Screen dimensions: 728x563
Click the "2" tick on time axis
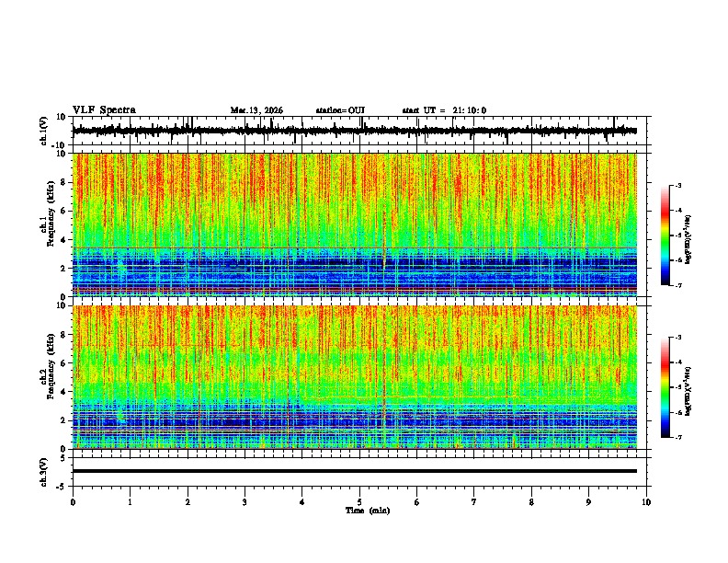pos(188,502)
